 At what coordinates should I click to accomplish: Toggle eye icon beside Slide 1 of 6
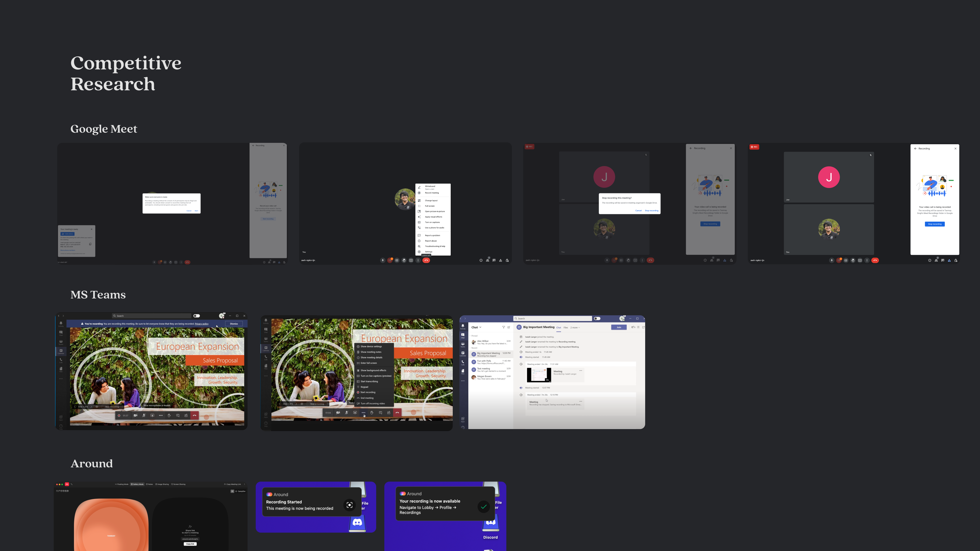(97, 407)
